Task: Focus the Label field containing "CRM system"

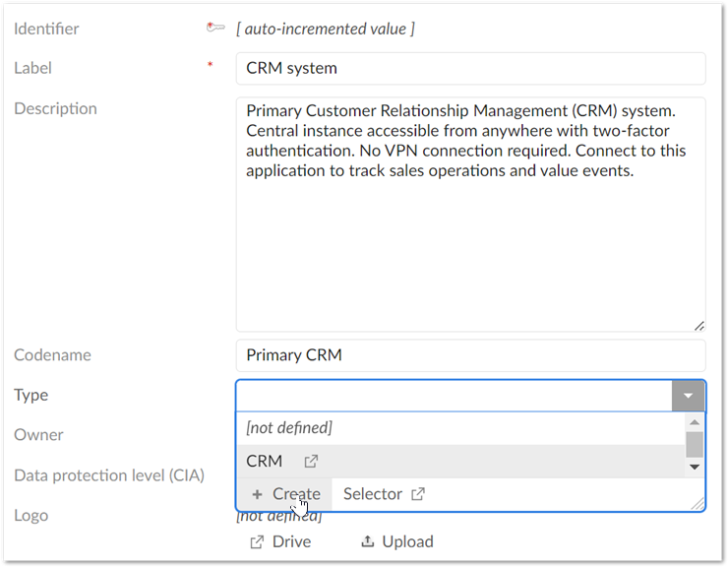Action: [470, 69]
